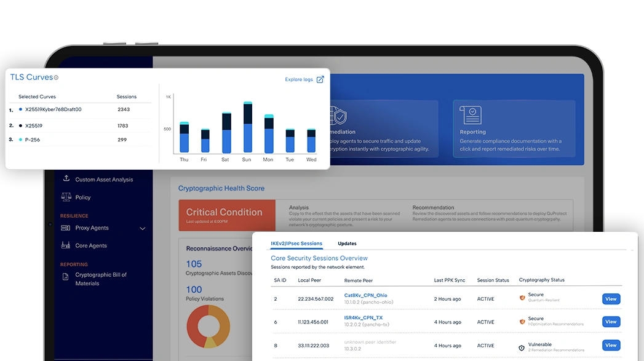Screen dimensions: 644x361
Task: Select the X25519Kyber768Draft00 curve color dot
Action: (20, 109)
